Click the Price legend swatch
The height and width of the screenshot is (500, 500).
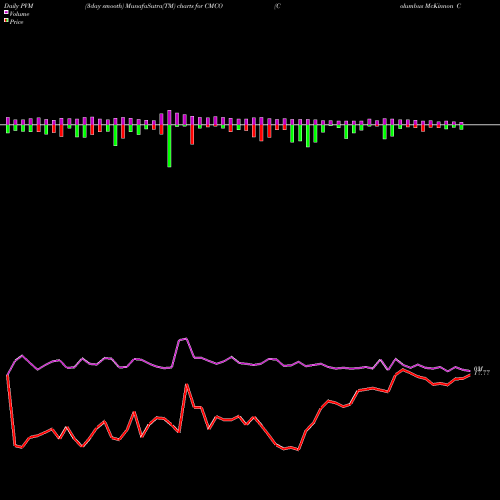click(x=6, y=21)
